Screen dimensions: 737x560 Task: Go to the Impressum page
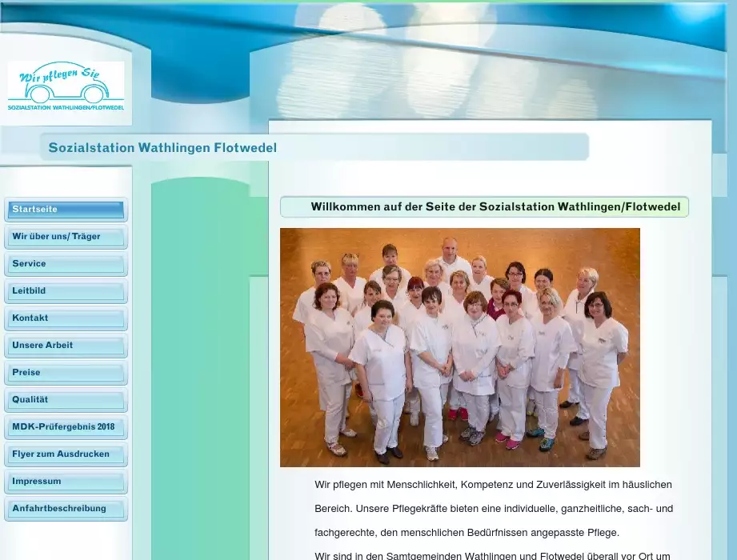(x=66, y=482)
